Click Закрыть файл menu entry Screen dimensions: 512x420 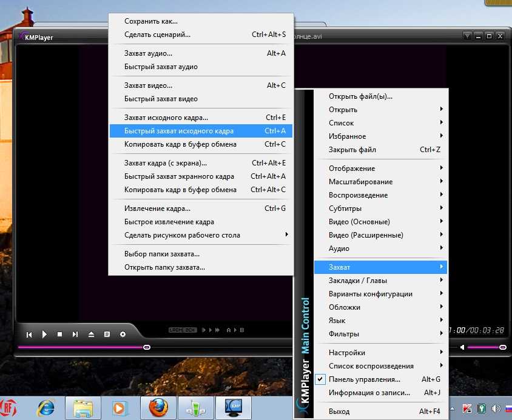(x=381, y=150)
